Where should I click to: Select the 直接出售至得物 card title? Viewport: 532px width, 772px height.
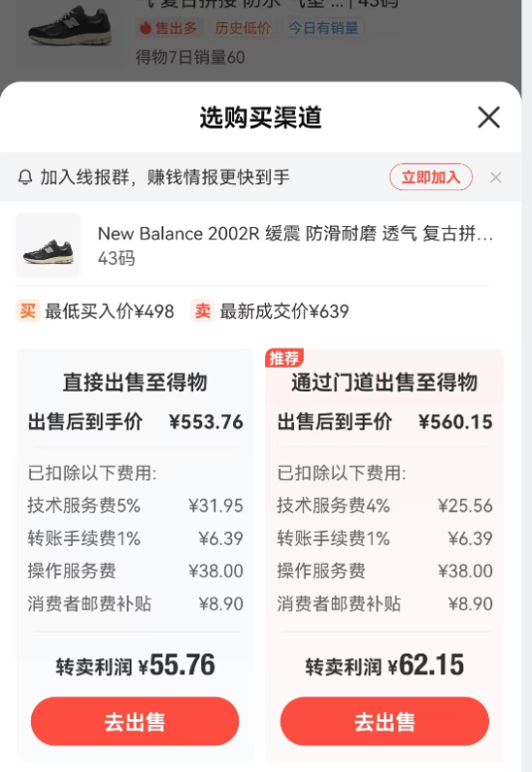pyautogui.click(x=134, y=383)
